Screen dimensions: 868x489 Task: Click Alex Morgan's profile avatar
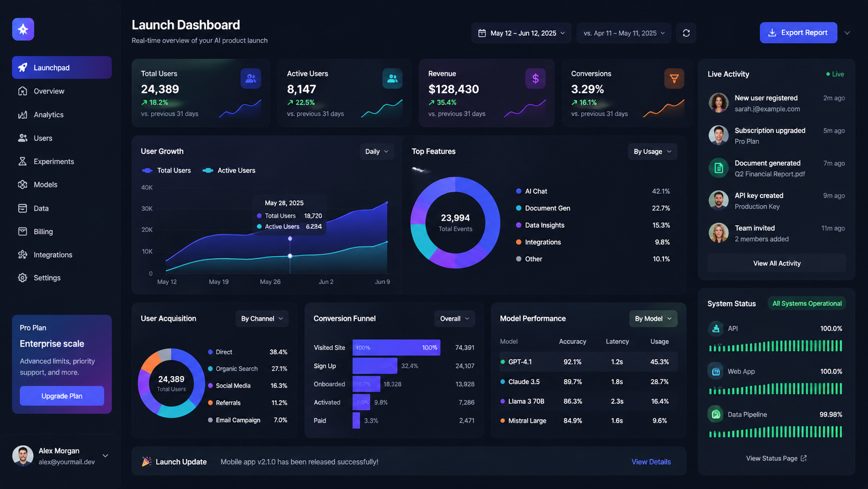pyautogui.click(x=23, y=456)
